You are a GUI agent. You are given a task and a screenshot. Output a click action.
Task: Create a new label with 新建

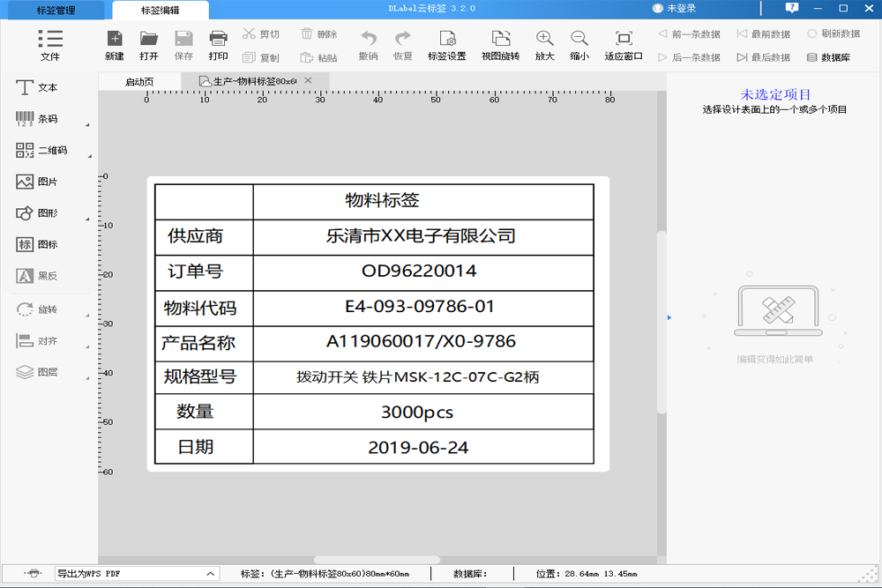pos(115,45)
